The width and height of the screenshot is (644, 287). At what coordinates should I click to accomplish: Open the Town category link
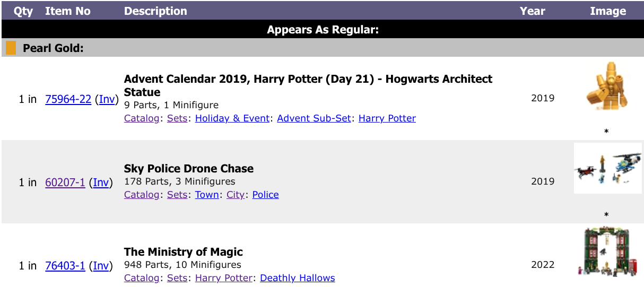point(207,195)
